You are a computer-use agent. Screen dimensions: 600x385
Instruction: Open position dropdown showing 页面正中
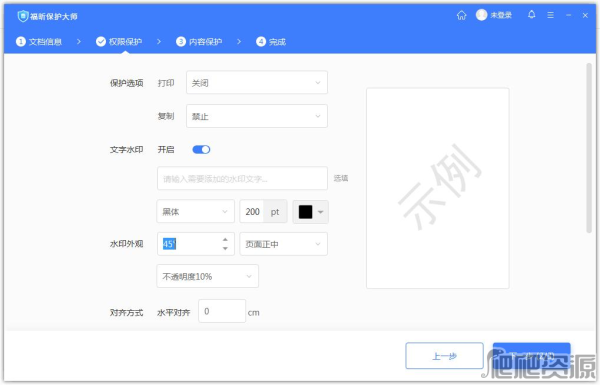[x=284, y=244]
